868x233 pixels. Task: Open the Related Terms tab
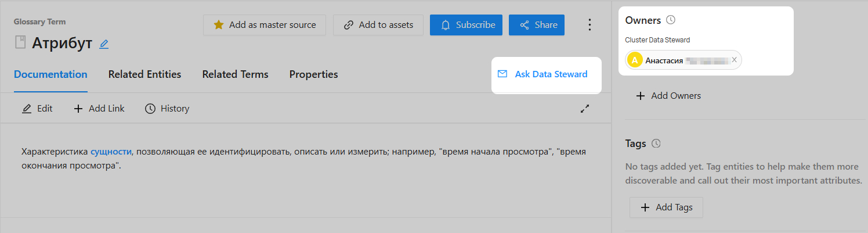235,74
